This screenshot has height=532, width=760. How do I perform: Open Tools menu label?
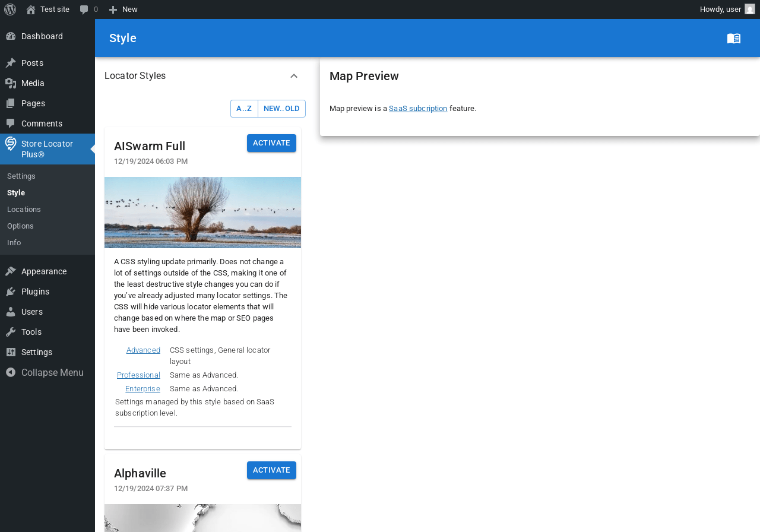(31, 332)
